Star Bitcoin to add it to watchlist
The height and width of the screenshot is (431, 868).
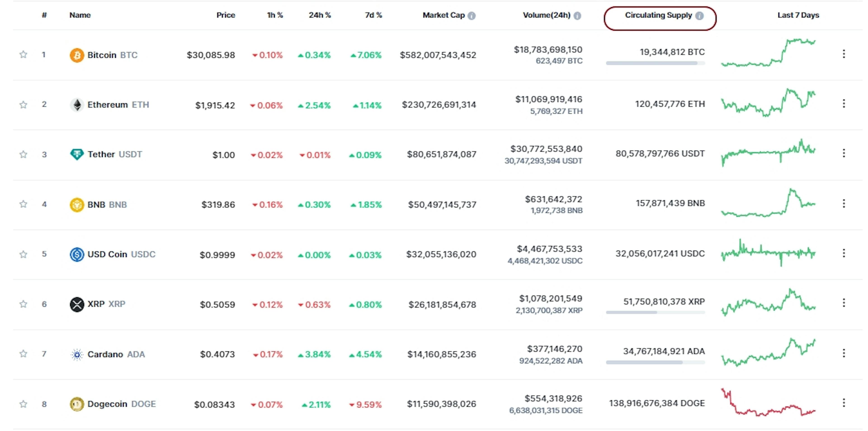(x=23, y=54)
